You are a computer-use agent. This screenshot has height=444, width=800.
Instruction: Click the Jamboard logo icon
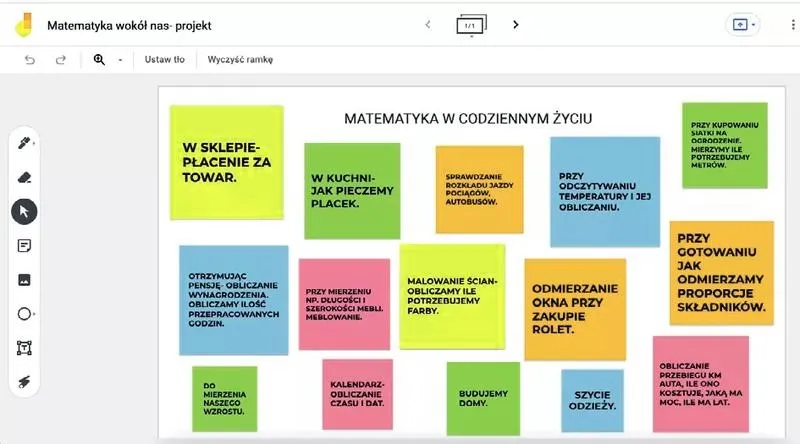[x=24, y=25]
